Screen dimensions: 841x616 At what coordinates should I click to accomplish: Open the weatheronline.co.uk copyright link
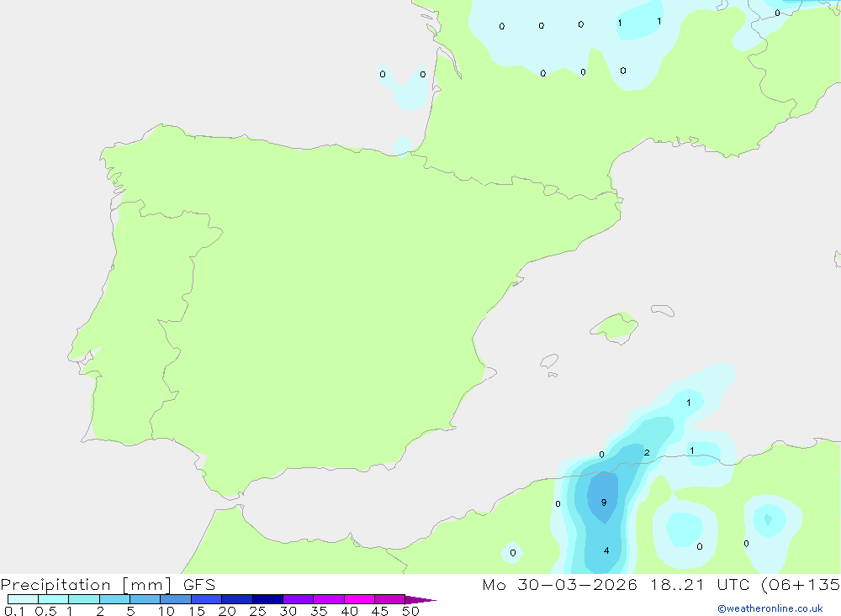[x=770, y=608]
